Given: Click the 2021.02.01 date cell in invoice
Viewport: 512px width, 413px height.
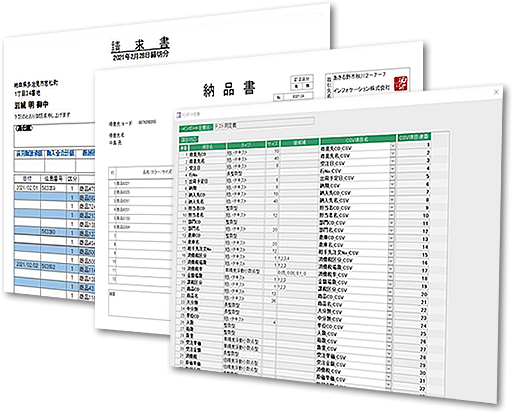Looking at the screenshot, I should pos(27,188).
